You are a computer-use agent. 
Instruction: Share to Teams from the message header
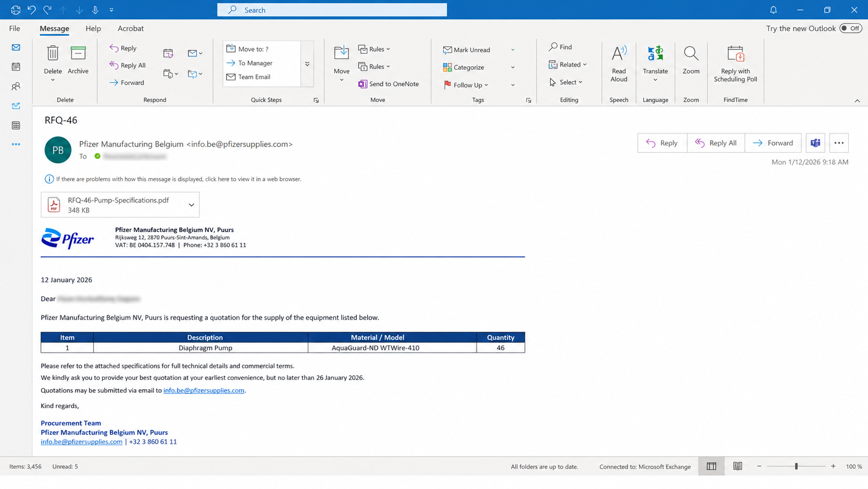point(816,143)
